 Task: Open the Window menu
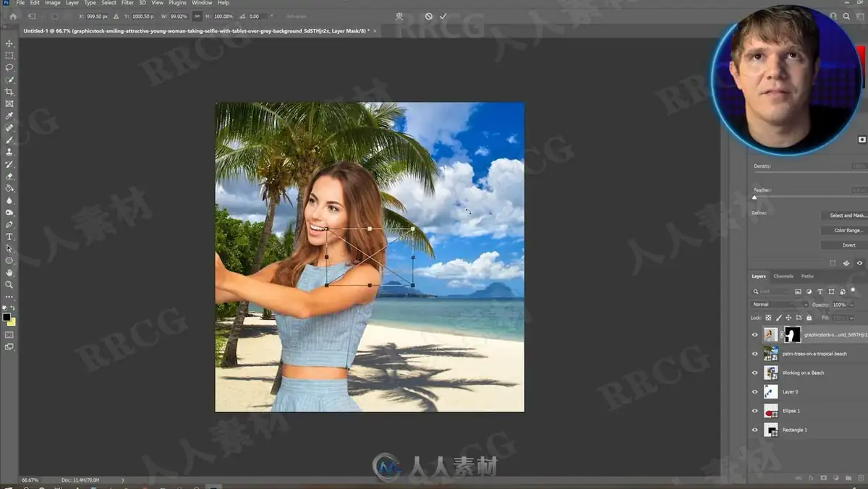[202, 3]
